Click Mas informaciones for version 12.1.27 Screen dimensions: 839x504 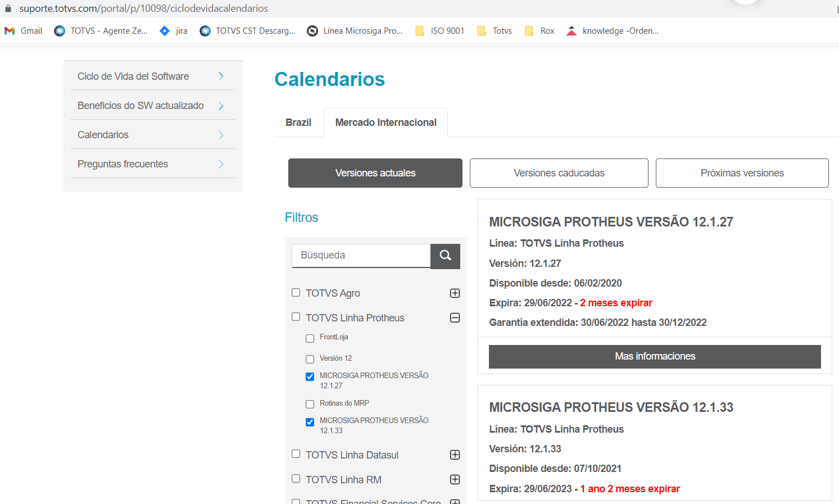pyautogui.click(x=655, y=357)
